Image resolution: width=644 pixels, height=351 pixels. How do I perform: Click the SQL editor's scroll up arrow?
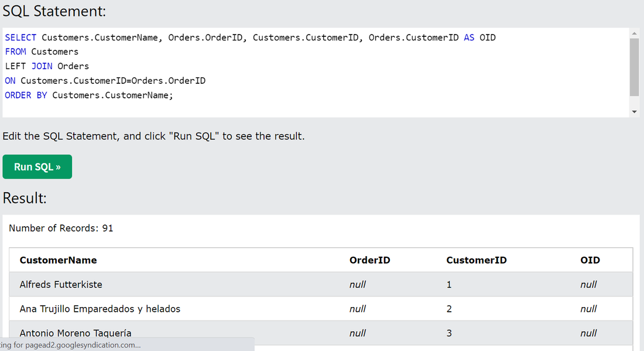(x=635, y=34)
